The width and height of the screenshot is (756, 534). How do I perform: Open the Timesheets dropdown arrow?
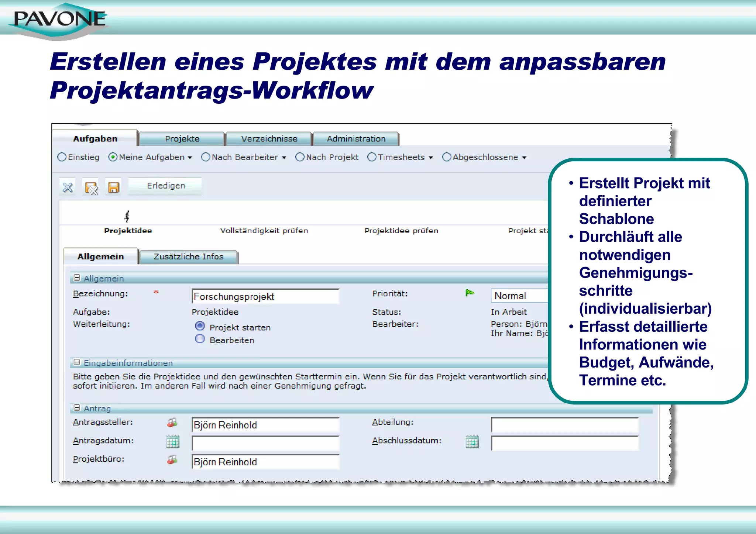pyautogui.click(x=431, y=158)
